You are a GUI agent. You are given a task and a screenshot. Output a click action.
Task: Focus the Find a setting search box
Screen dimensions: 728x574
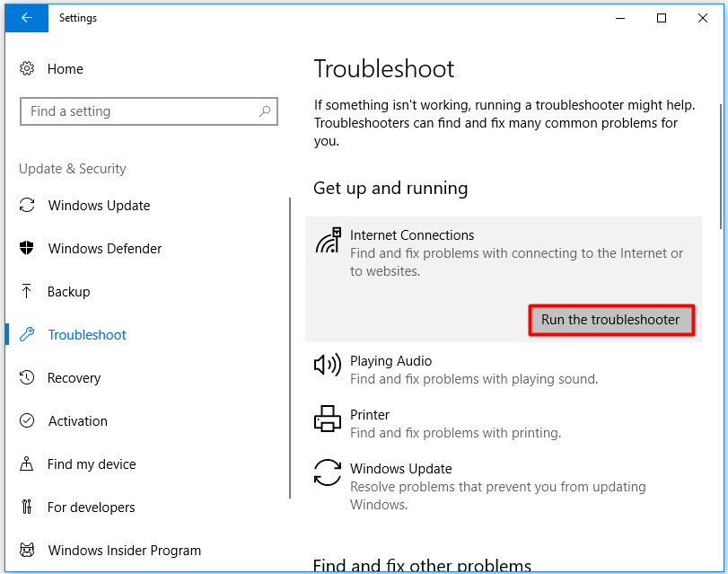(149, 111)
